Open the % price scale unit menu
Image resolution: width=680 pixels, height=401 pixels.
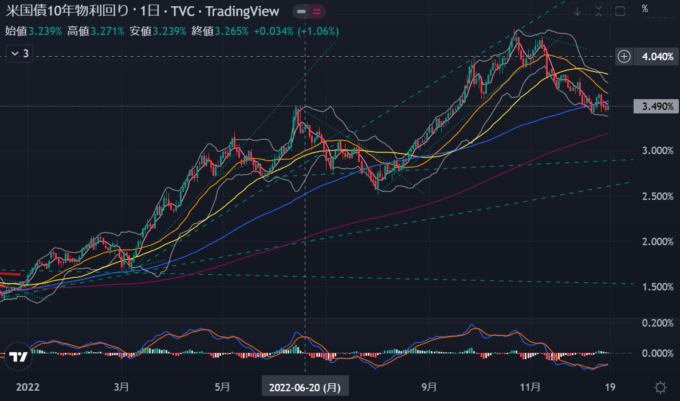(x=644, y=9)
